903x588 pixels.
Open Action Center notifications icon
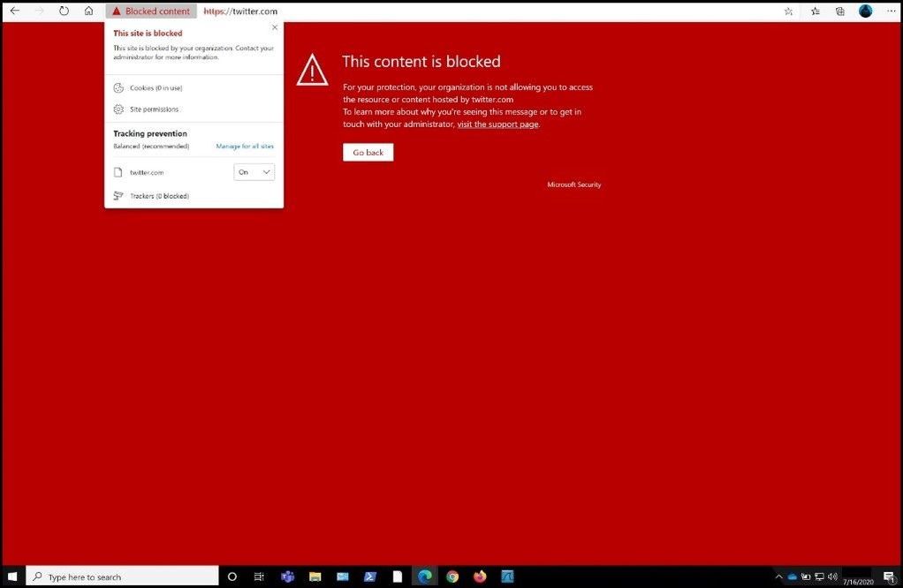pyautogui.click(x=889, y=577)
